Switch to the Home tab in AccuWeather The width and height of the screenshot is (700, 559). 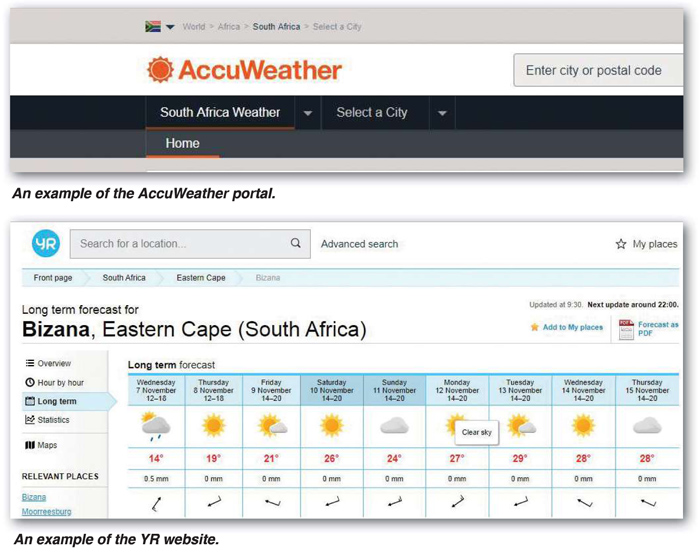click(x=183, y=143)
